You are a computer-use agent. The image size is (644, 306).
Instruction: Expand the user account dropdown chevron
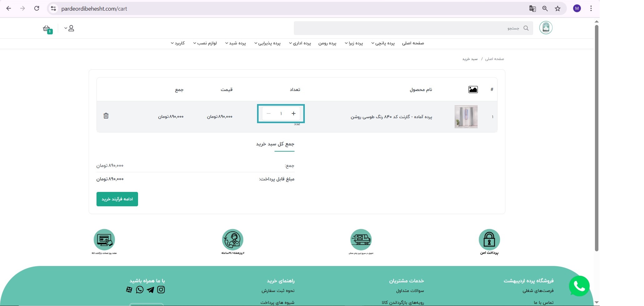tap(66, 28)
